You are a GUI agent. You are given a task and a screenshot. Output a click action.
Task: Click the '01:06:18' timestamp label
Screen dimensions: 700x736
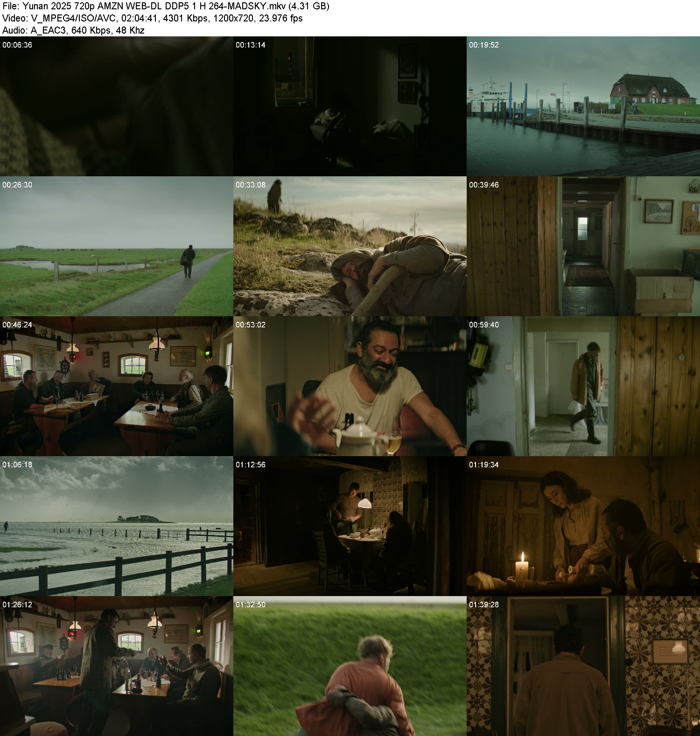[17, 465]
